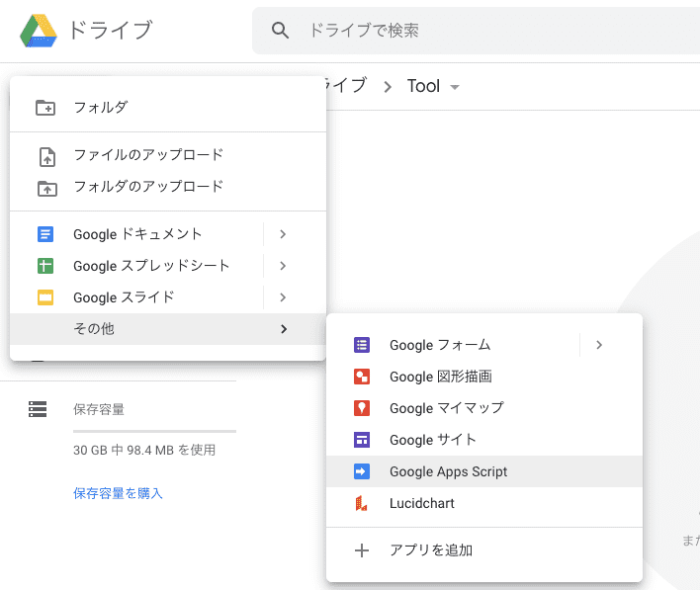Image resolution: width=700 pixels, height=590 pixels.
Task: Click the file upload icon
Action: (x=47, y=157)
